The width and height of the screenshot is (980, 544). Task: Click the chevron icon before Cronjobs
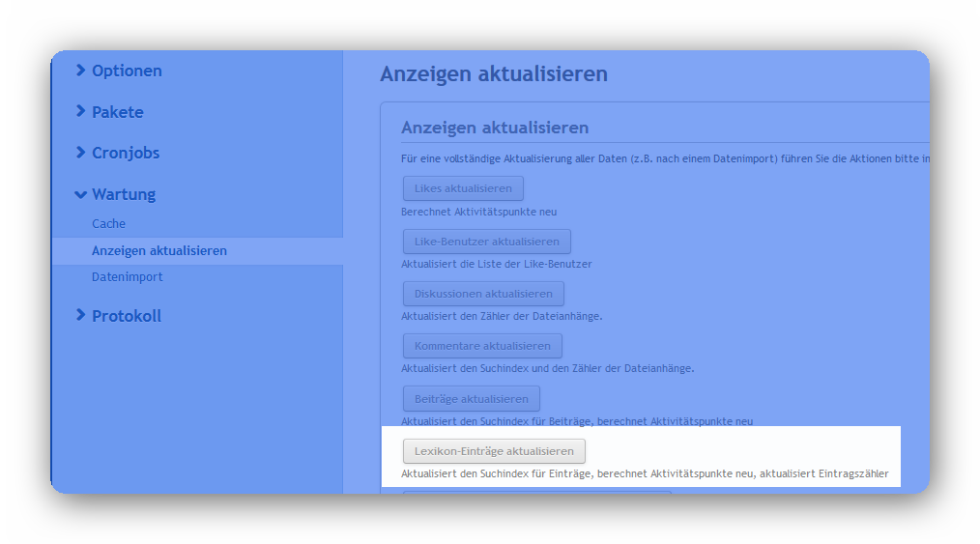pyautogui.click(x=81, y=153)
